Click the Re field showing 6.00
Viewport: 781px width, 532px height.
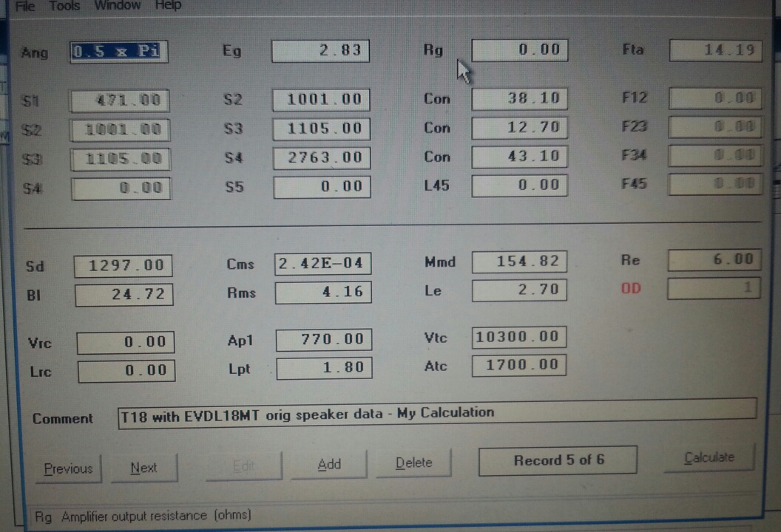[714, 260]
